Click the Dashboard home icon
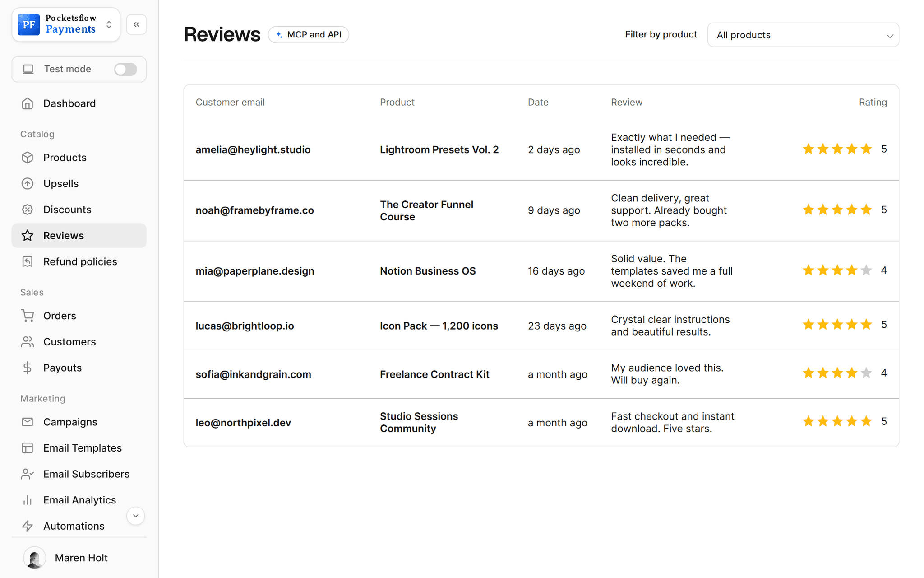 (28, 103)
